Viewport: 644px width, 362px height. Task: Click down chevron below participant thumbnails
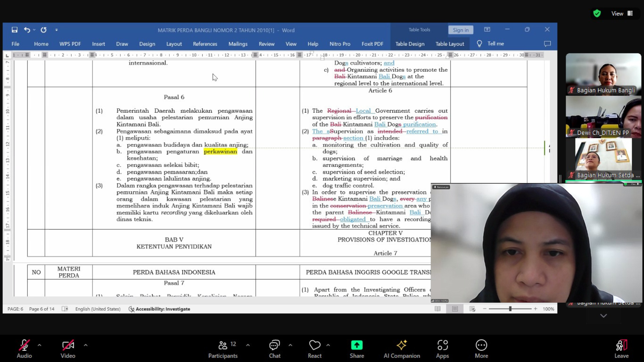(x=603, y=316)
